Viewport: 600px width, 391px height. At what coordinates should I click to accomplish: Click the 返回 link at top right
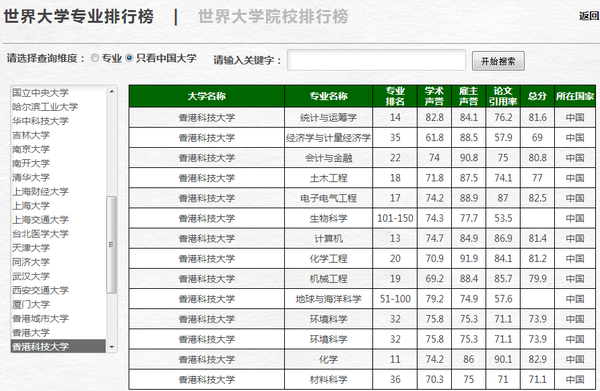point(589,16)
